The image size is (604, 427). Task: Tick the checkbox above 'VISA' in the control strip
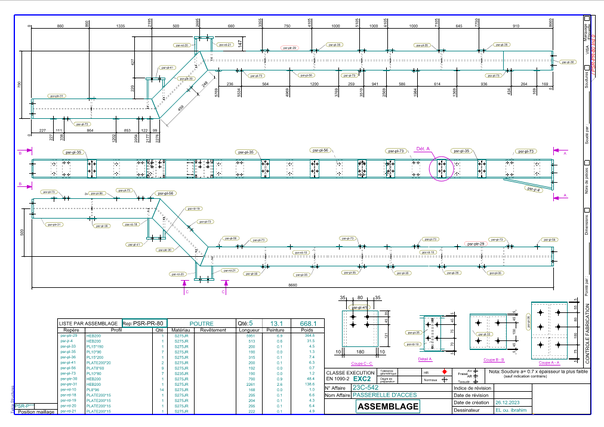(587, 18)
